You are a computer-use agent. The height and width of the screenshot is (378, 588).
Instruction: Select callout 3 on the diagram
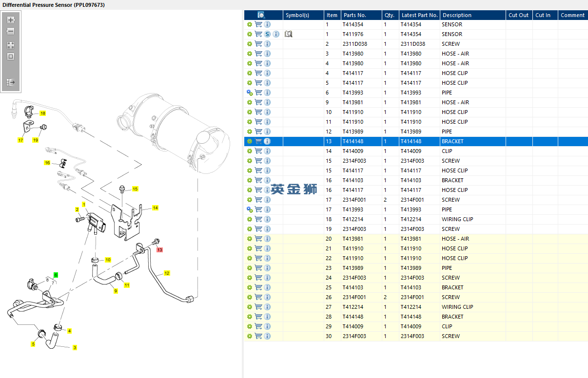[75, 348]
